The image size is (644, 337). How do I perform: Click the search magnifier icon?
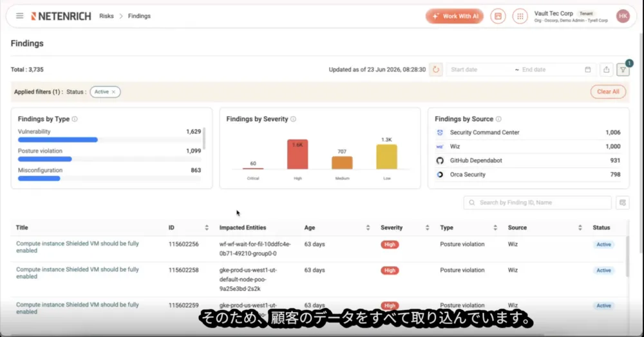pos(472,202)
